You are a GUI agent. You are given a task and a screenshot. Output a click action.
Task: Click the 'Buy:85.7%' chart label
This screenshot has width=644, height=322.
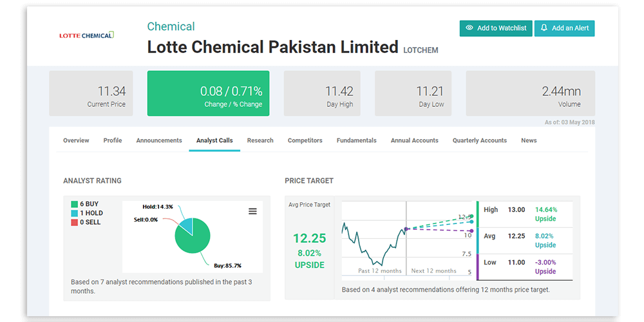227,266
